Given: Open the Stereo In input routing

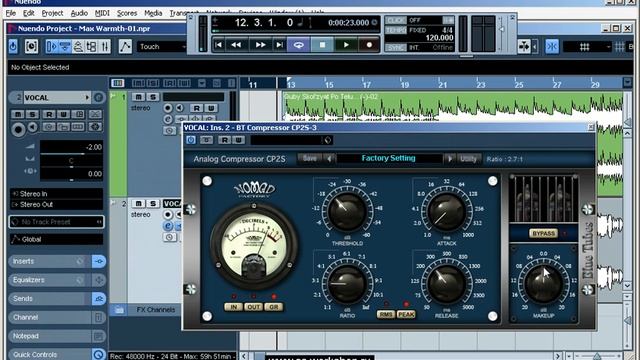Looking at the screenshot, I should (56, 194).
